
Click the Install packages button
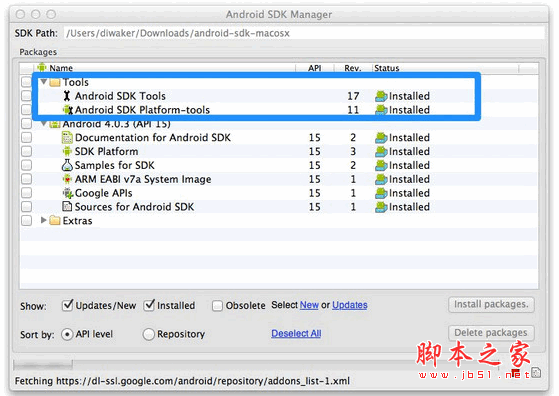pyautogui.click(x=491, y=304)
